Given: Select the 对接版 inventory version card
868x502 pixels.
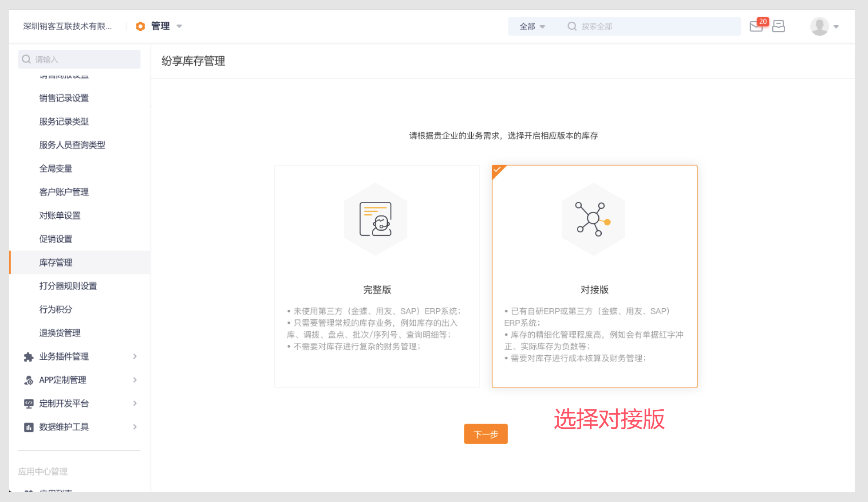Looking at the screenshot, I should click(x=594, y=276).
